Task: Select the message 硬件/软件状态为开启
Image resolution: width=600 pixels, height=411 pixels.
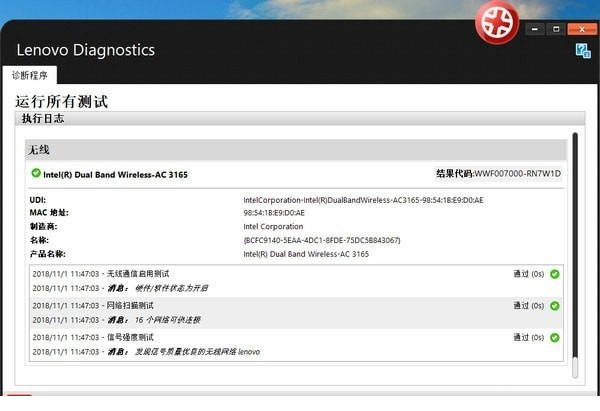Action: [172, 288]
